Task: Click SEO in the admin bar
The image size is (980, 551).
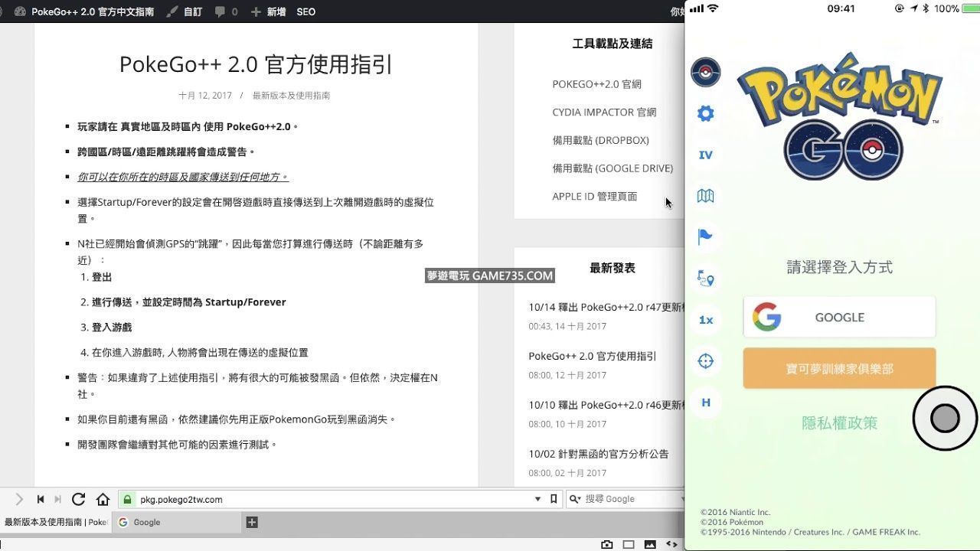Action: 305,11
